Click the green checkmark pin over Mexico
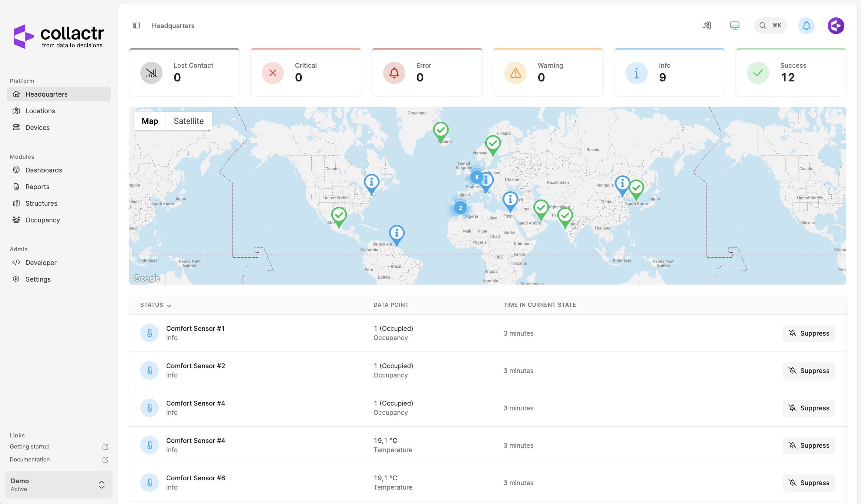861x504 pixels. coord(339,215)
